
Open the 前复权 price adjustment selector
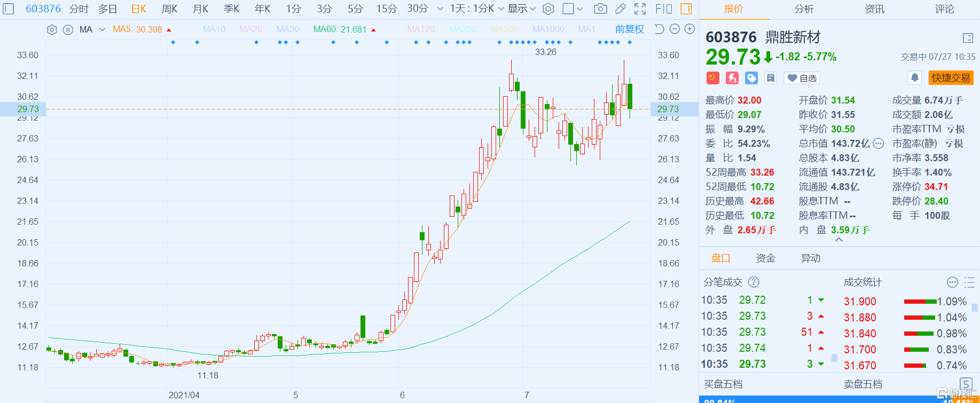coord(630,29)
